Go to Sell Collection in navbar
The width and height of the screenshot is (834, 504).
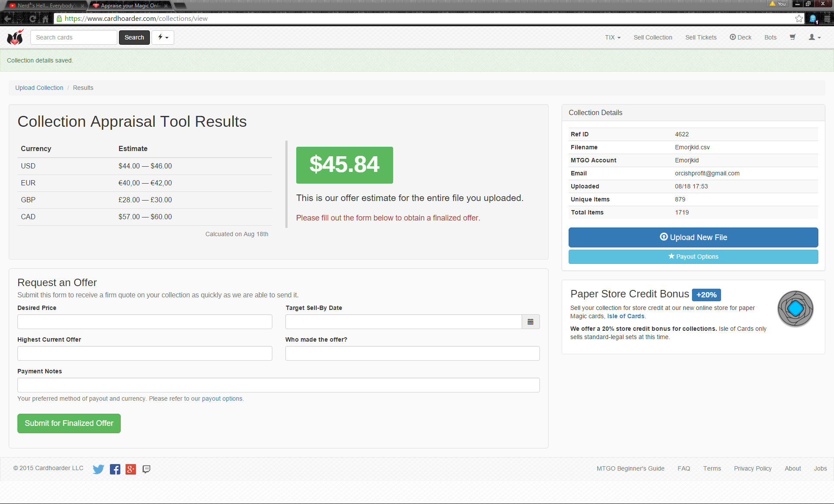tap(652, 37)
